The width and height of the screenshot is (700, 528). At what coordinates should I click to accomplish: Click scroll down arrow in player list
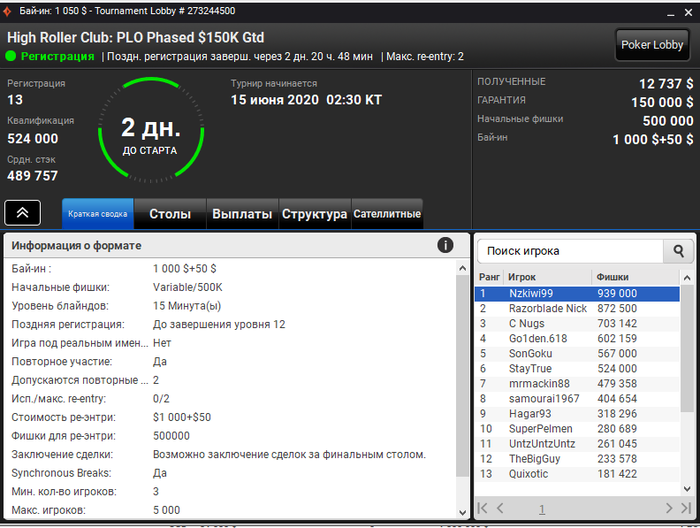[x=687, y=489]
